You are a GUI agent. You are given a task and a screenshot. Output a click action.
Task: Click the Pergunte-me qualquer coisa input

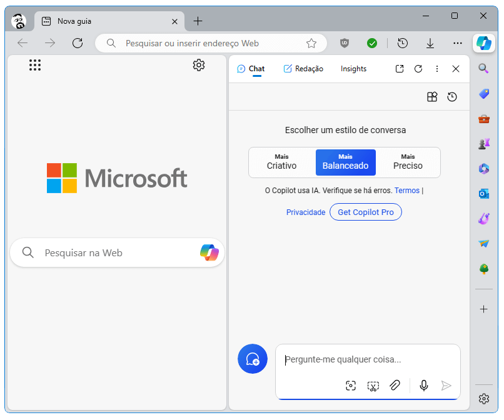368,359
